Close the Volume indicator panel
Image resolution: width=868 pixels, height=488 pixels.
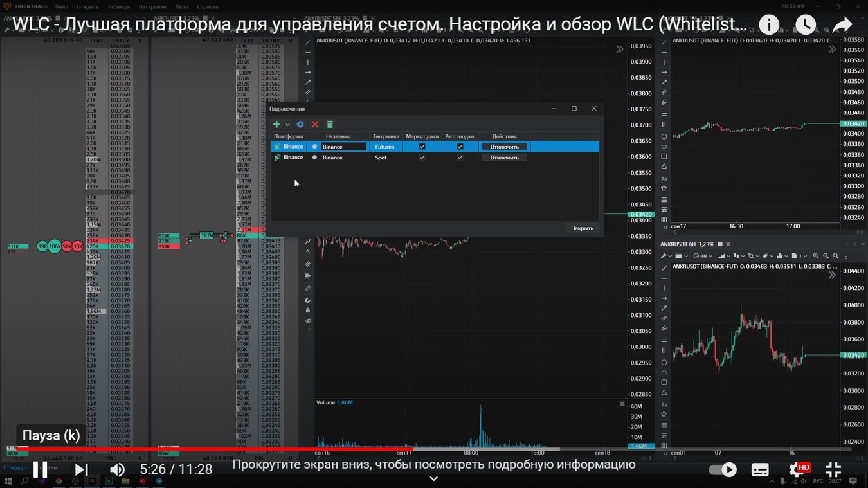[622, 404]
